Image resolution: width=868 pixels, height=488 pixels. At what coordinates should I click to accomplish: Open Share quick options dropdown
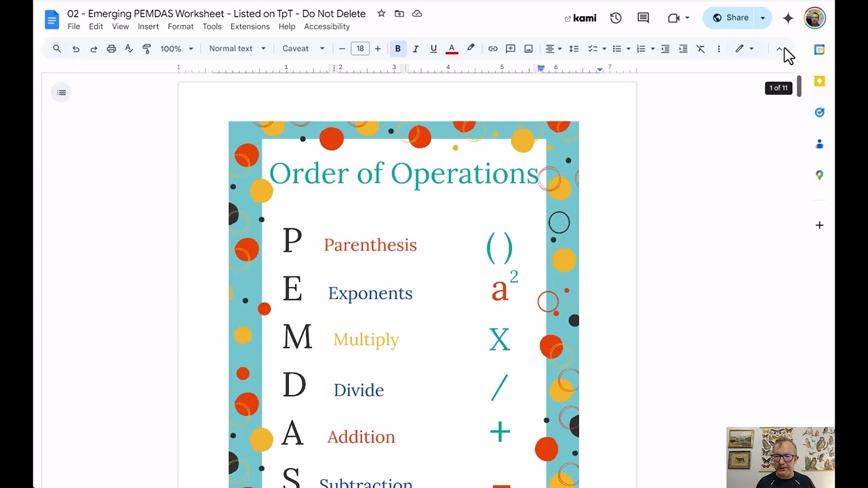click(x=763, y=18)
